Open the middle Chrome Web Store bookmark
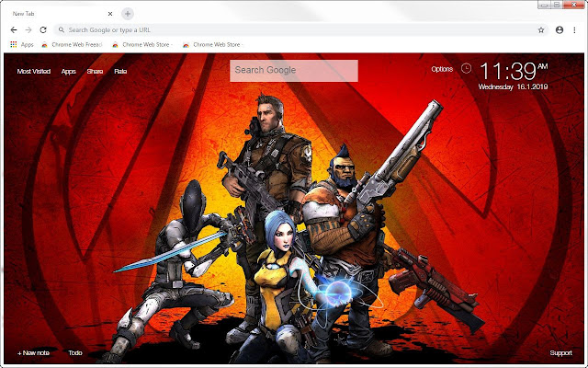The height and width of the screenshot is (368, 588). [142, 45]
